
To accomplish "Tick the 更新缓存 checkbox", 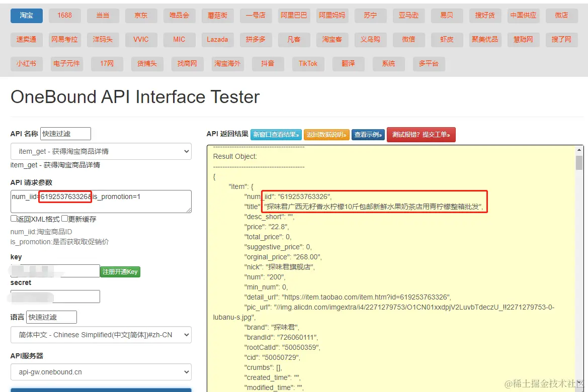I will pos(64,219).
